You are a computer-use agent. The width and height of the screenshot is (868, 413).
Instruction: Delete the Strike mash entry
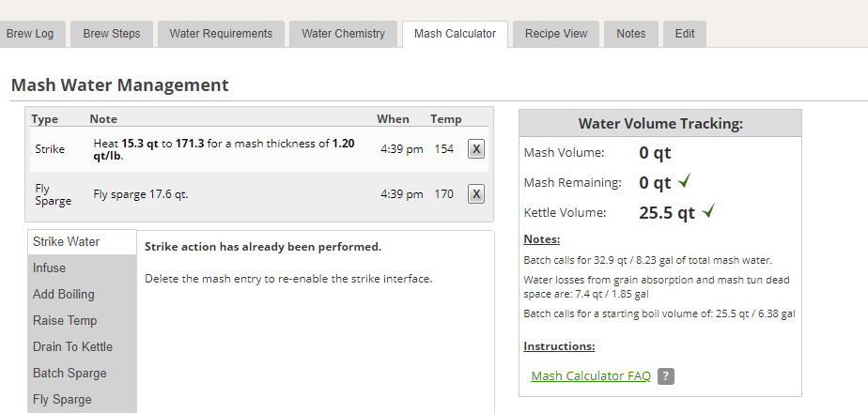tap(476, 149)
